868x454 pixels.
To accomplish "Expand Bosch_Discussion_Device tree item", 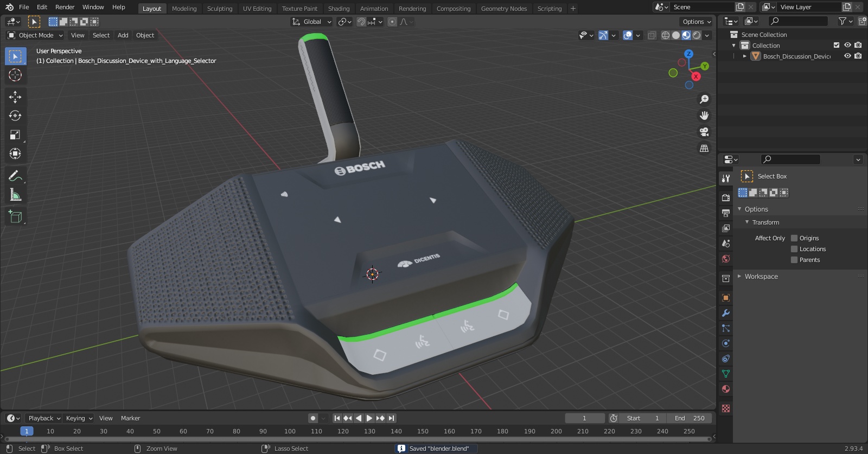I will (745, 56).
